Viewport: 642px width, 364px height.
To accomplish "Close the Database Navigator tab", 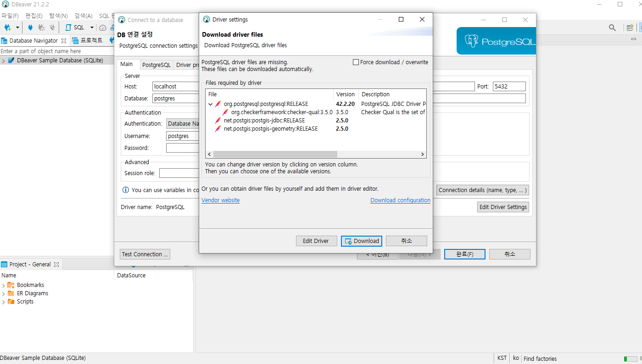I will pos(64,40).
